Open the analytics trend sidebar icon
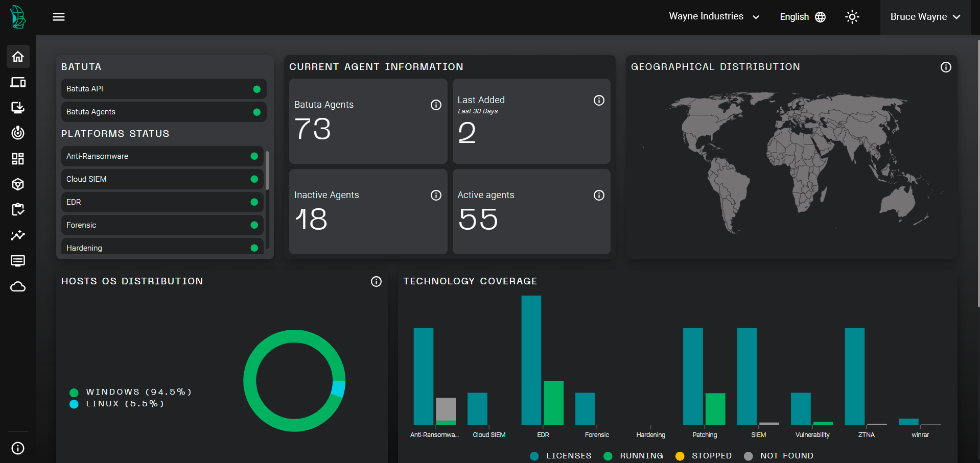The height and width of the screenshot is (463, 980). point(18,235)
